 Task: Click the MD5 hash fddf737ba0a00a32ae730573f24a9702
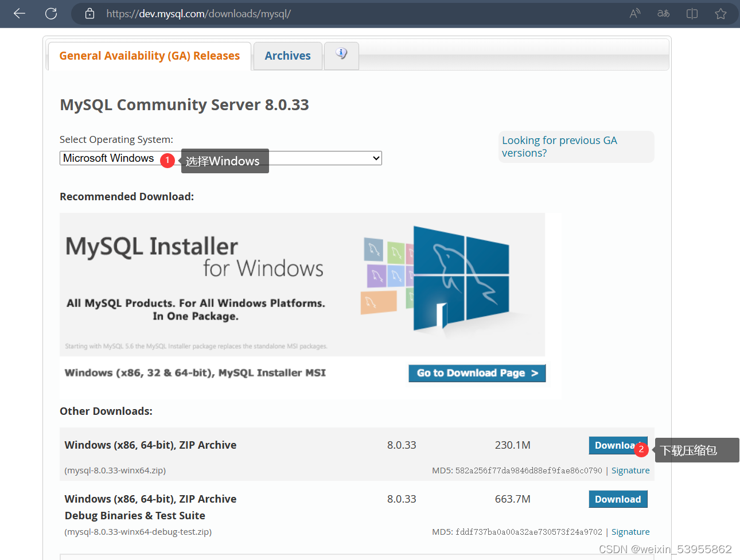(x=529, y=532)
